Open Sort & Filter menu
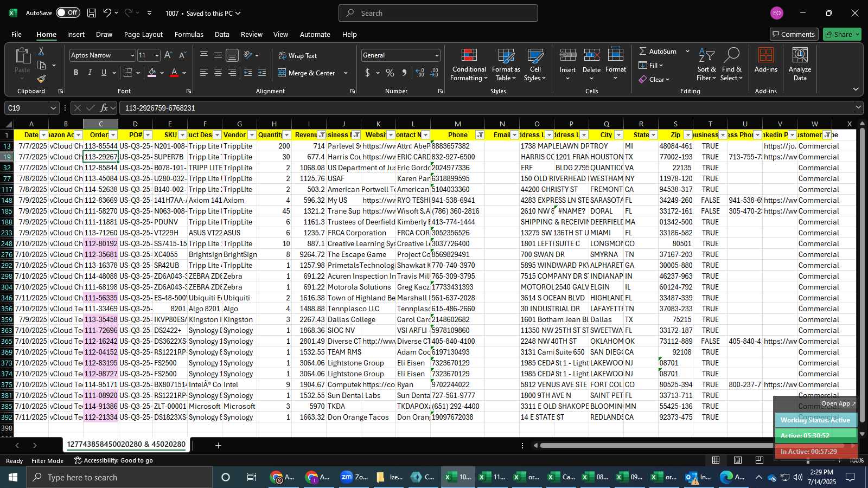The width and height of the screenshot is (868, 488). 706,65
